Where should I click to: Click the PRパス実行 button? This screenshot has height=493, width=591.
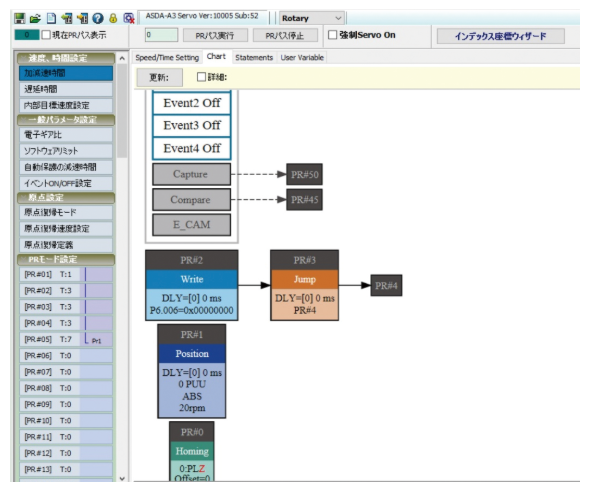pos(215,35)
